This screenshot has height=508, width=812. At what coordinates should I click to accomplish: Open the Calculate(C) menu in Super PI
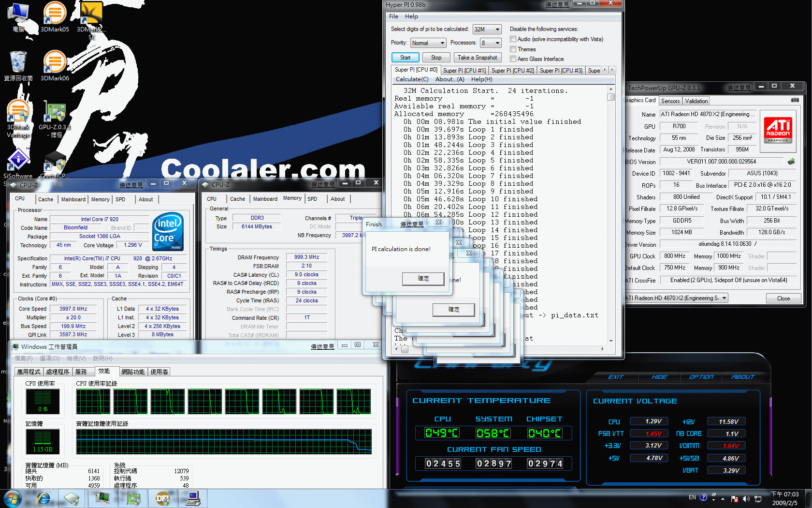(x=412, y=79)
